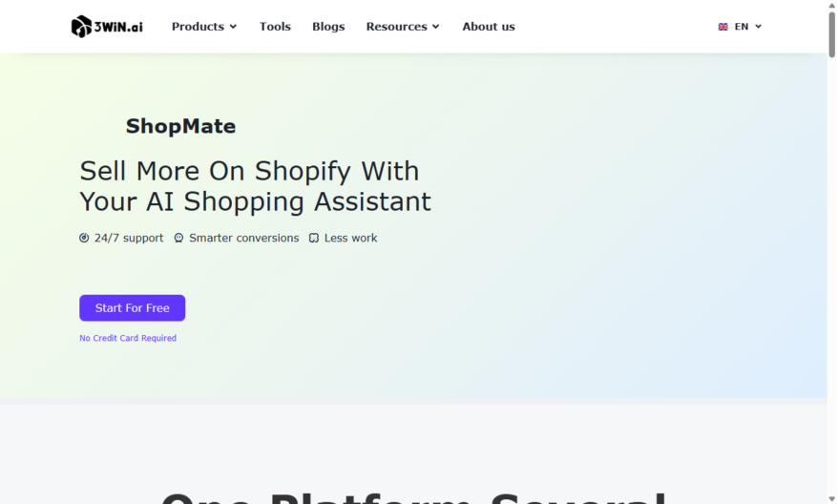Click the Less work icon
This screenshot has width=837, height=504.
coord(314,238)
